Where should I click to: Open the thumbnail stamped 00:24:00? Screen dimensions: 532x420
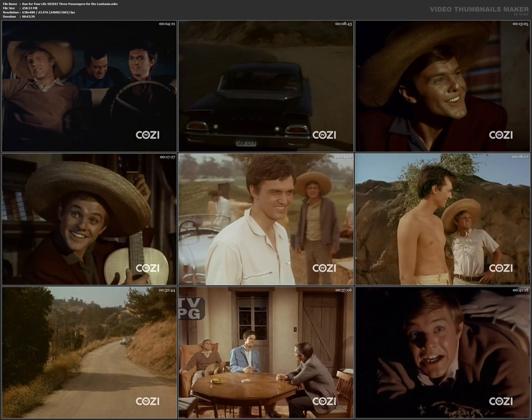click(266, 219)
